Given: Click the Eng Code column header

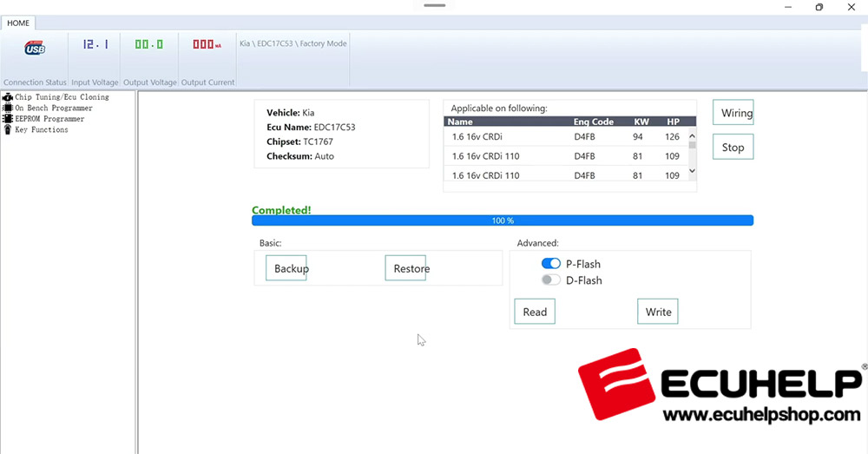Looking at the screenshot, I should (x=594, y=122).
